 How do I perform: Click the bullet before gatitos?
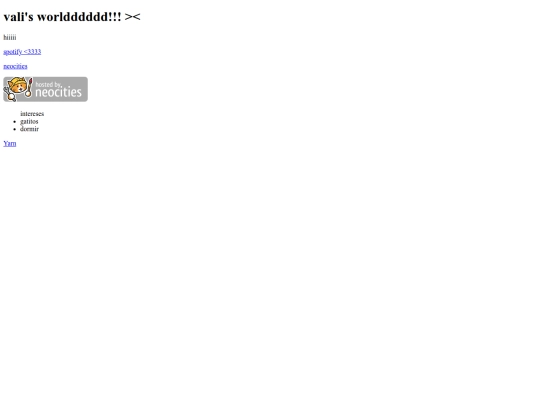[x=14, y=122]
